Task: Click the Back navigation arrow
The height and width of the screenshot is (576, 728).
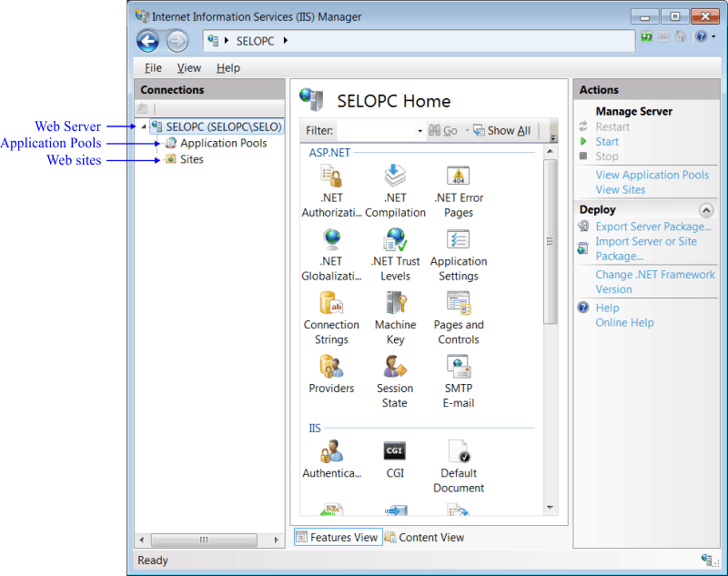Action: [x=147, y=41]
